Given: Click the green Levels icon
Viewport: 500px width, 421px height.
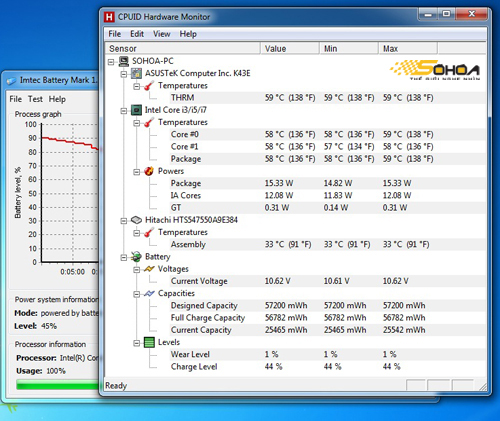Looking at the screenshot, I should click(149, 342).
